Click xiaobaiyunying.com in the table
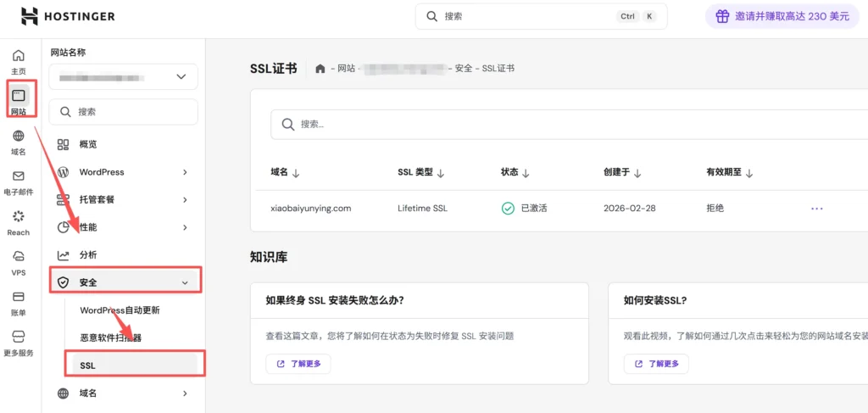868x413 pixels. click(x=310, y=209)
